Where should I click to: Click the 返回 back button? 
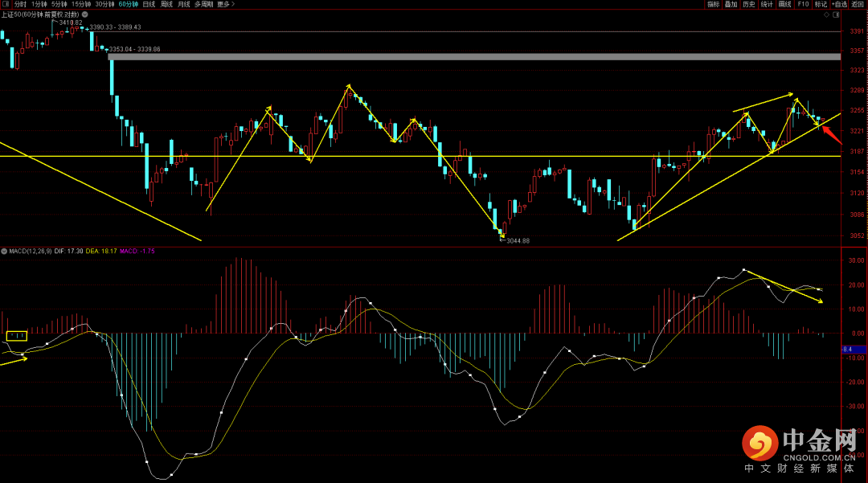pyautogui.click(x=858, y=4)
